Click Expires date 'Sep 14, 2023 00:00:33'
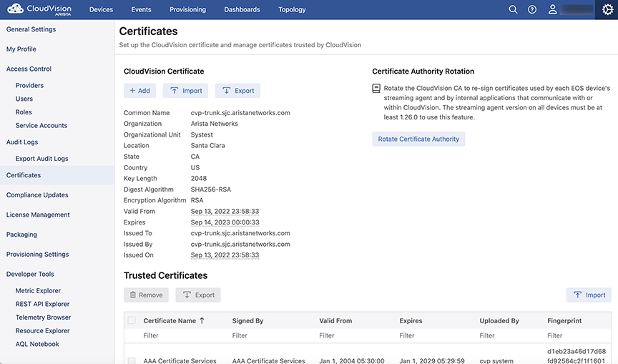The image size is (618, 364). click(x=225, y=222)
